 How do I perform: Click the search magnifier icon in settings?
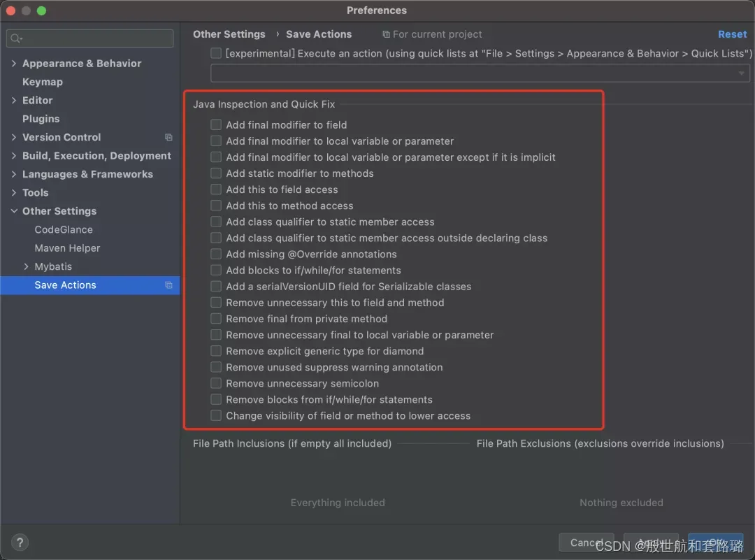click(16, 38)
